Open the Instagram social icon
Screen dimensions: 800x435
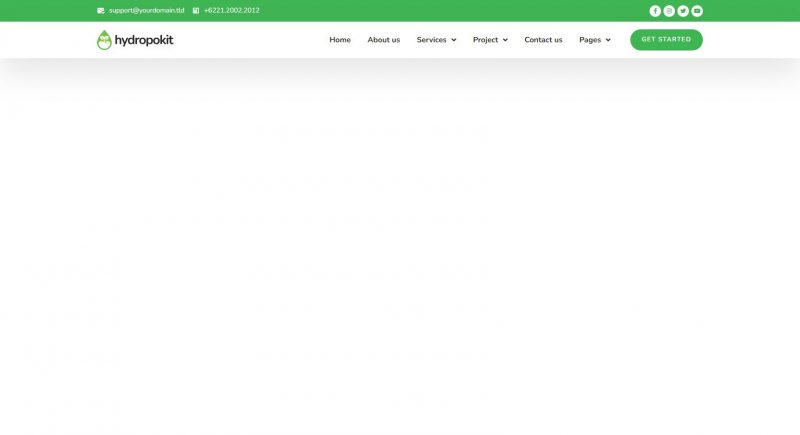pyautogui.click(x=669, y=11)
